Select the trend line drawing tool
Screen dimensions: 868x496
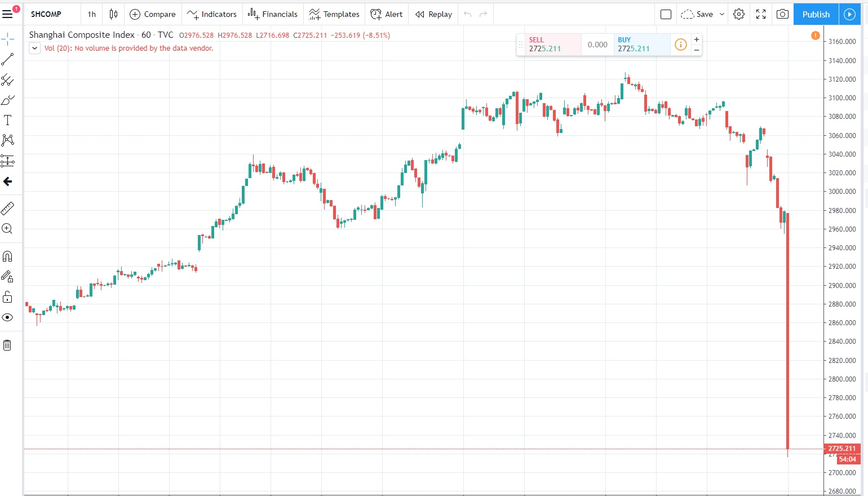click(x=8, y=59)
